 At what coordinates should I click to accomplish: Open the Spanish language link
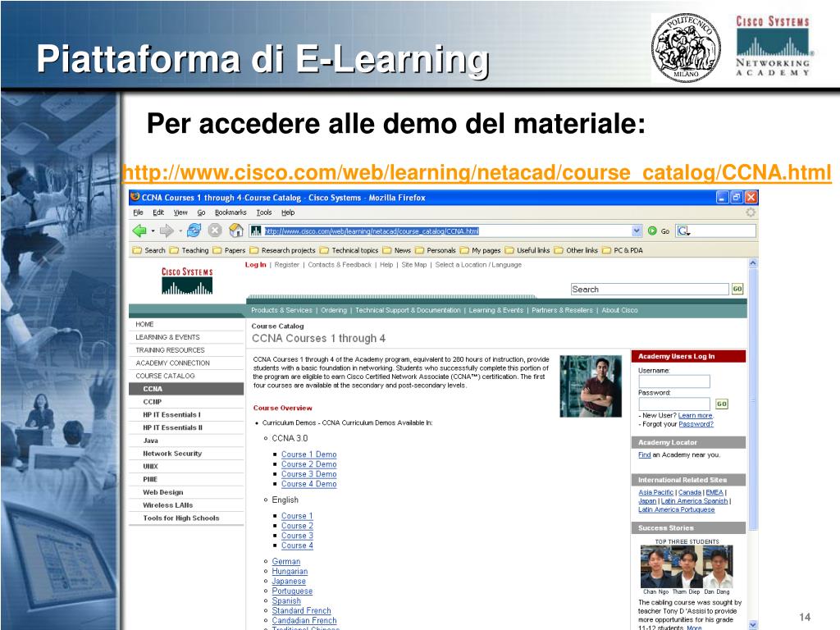[x=286, y=601]
